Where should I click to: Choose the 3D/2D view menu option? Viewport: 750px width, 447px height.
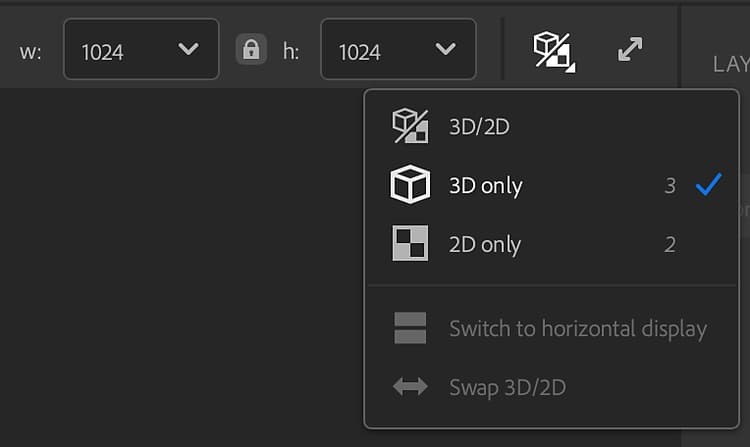[x=480, y=127]
